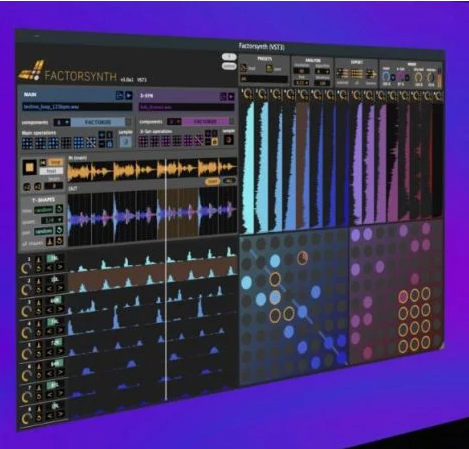Select second X-Syn operations grid icon
This screenshot has height=449, width=469.
155,141
